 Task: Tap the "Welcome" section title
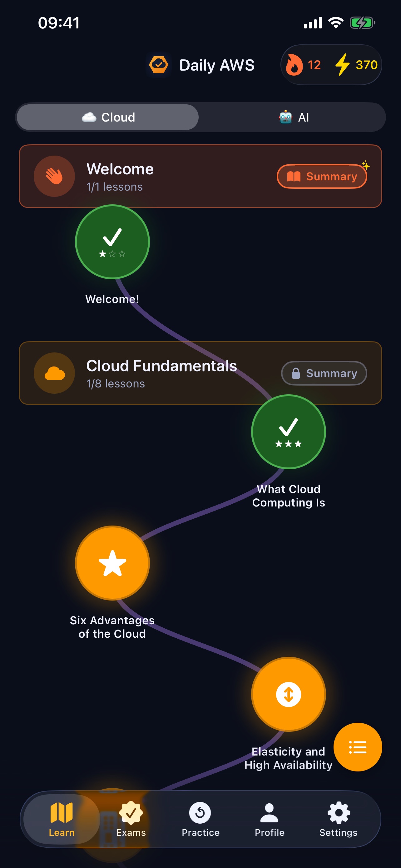click(x=120, y=169)
